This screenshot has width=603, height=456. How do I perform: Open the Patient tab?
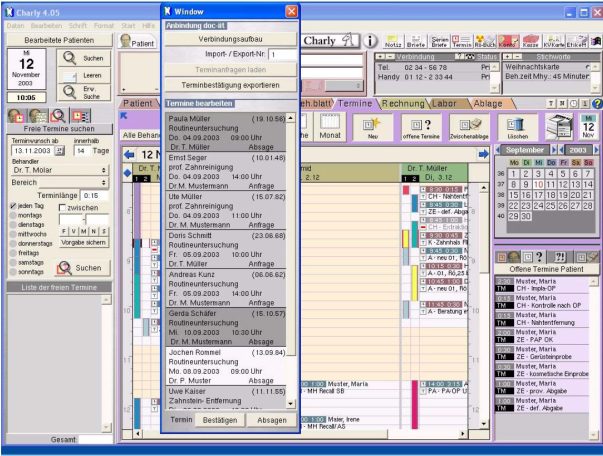click(x=137, y=103)
